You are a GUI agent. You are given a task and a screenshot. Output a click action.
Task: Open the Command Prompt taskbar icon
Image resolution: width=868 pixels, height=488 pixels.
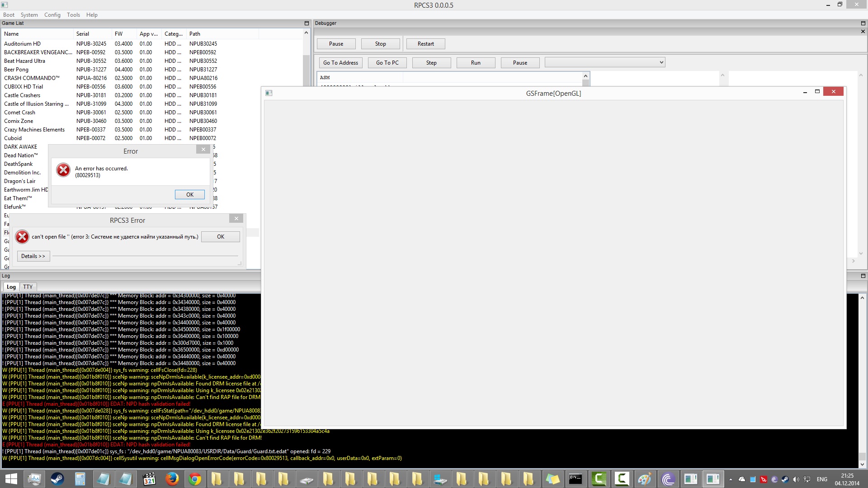575,479
